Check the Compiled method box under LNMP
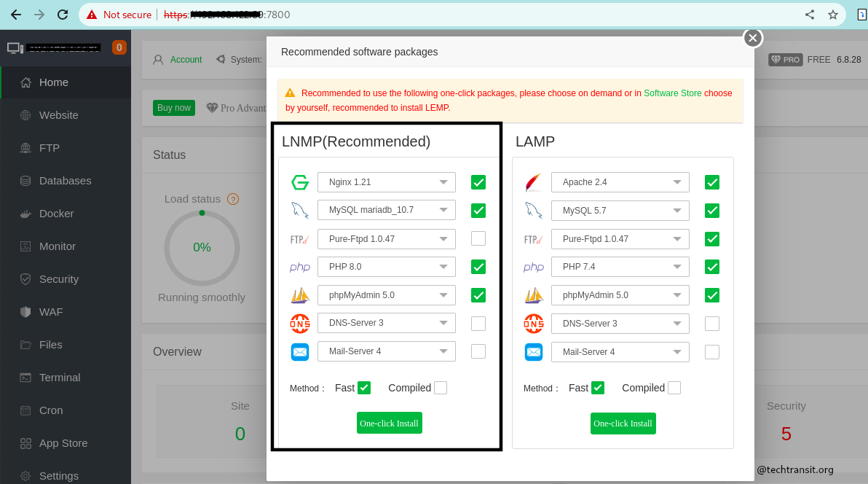 (x=441, y=388)
